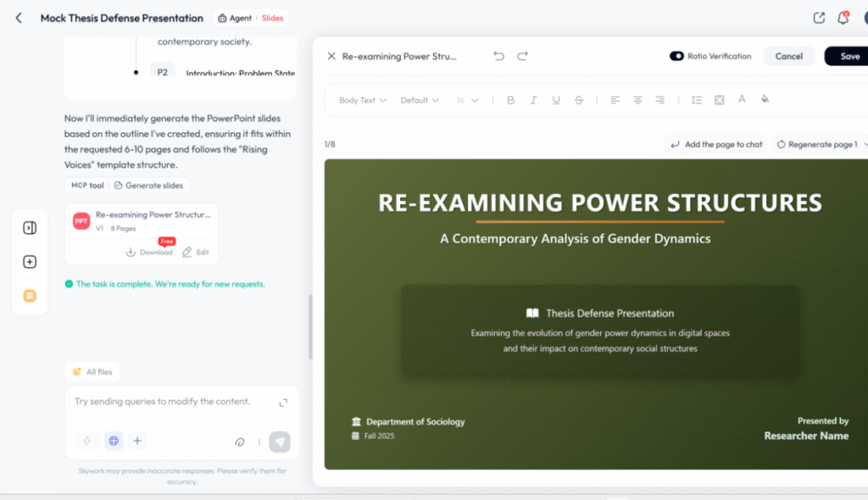This screenshot has width=868, height=500.
Task: Click the Cancel button
Action: 788,56
